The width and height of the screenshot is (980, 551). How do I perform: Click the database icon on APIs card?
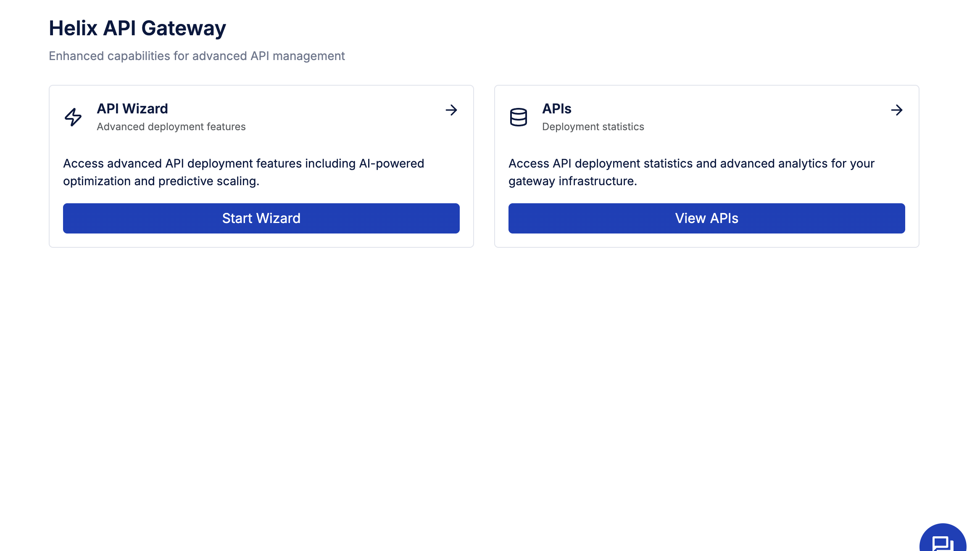[x=518, y=117]
